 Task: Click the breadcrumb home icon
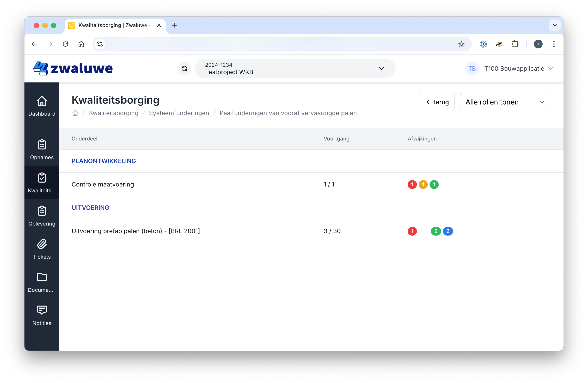75,113
